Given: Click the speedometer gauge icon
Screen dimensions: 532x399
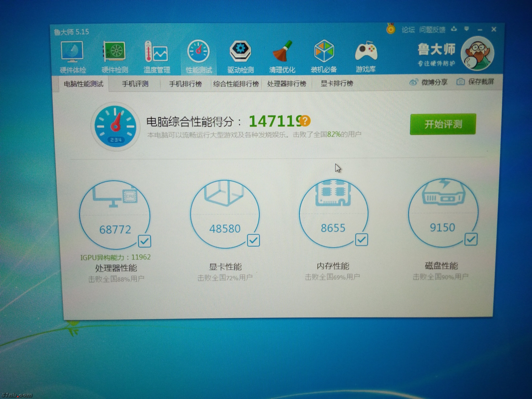Looking at the screenshot, I should point(115,126).
